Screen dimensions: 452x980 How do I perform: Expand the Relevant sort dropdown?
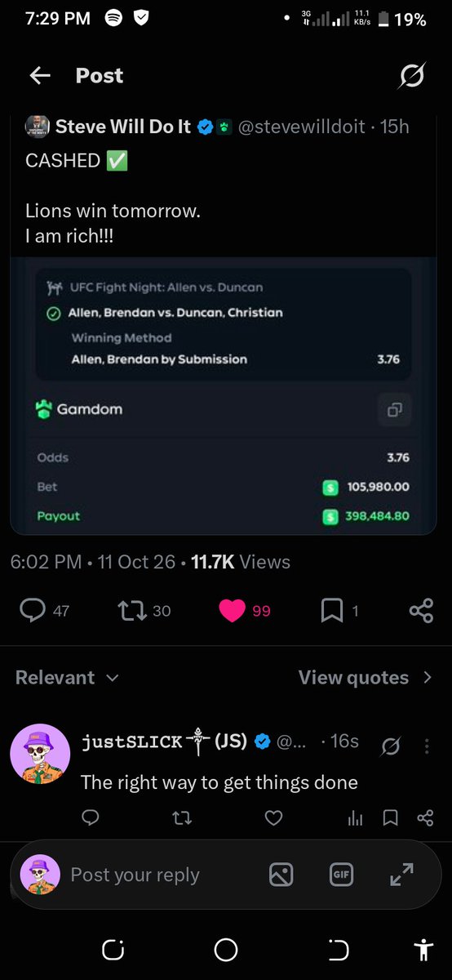[68, 678]
